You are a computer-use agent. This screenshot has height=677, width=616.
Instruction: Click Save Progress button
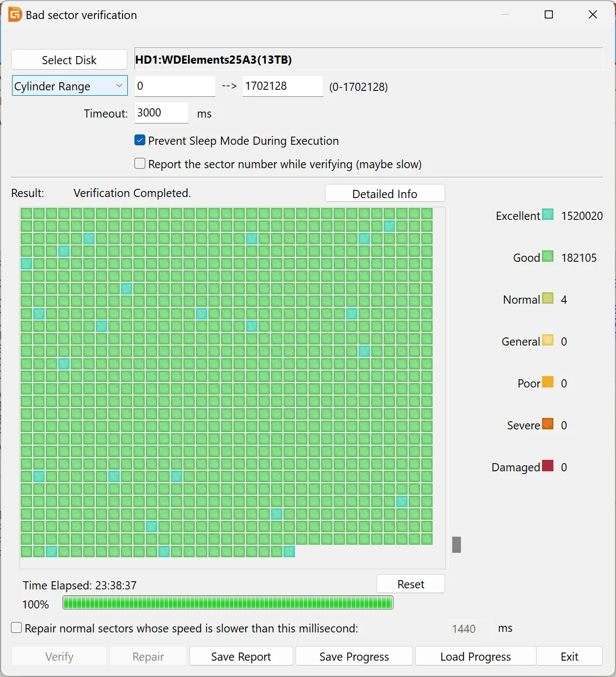(x=354, y=656)
